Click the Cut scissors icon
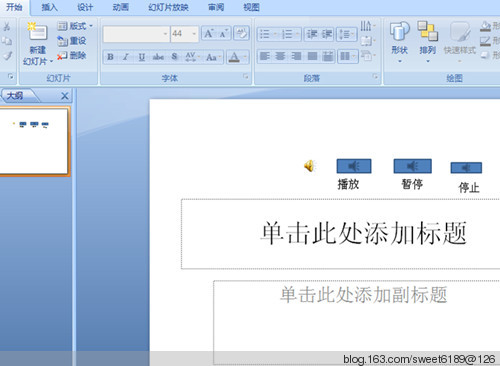Viewport: 500px width, 366px height. tap(6, 27)
